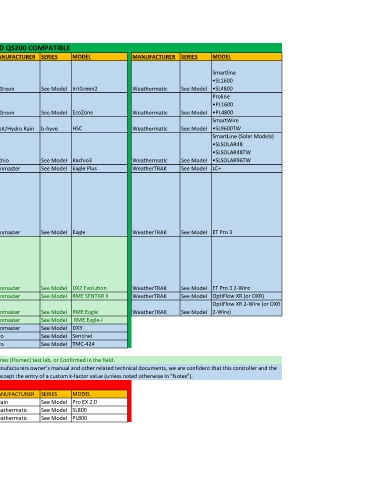
Task: Select the OptiFlow XR (or OXR) cell
Action: tap(246, 296)
